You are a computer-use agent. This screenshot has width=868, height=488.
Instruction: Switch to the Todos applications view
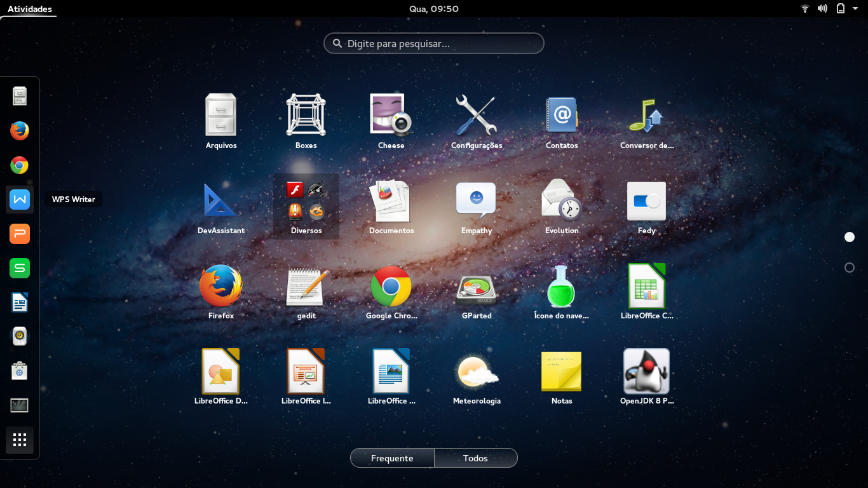(475, 457)
